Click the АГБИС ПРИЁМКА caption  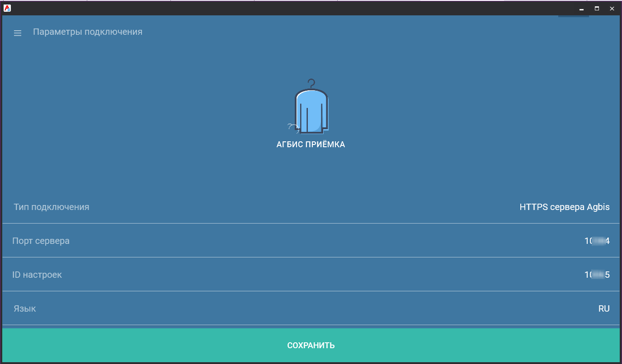tap(311, 145)
